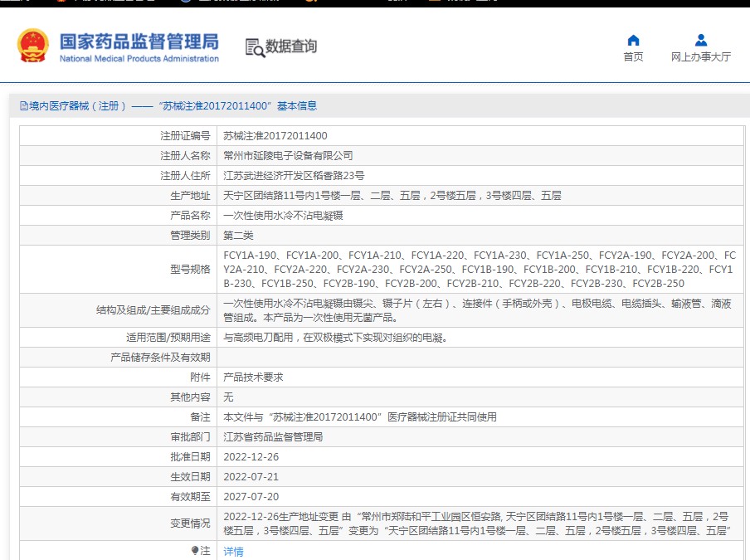Click approval department 江苏省药品监督管理局

pyautogui.click(x=273, y=437)
